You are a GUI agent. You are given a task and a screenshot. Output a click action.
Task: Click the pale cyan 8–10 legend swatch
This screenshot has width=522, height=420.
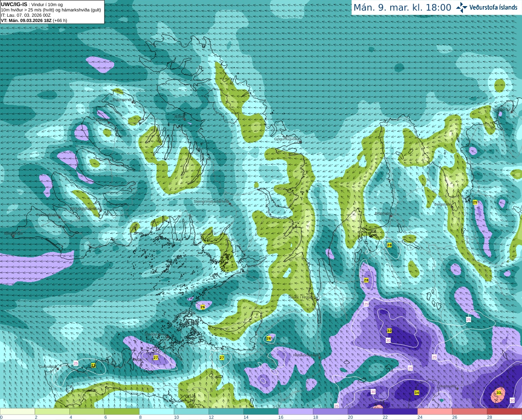pyautogui.click(x=157, y=411)
